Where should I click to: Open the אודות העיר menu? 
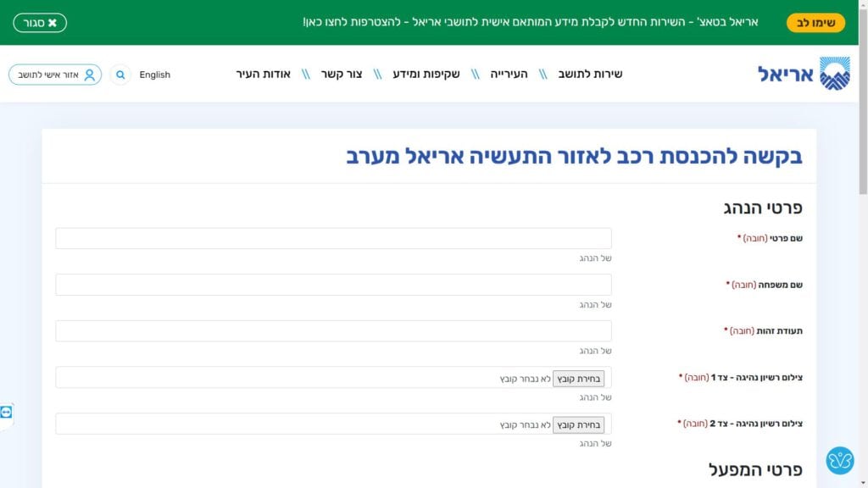pyautogui.click(x=263, y=75)
